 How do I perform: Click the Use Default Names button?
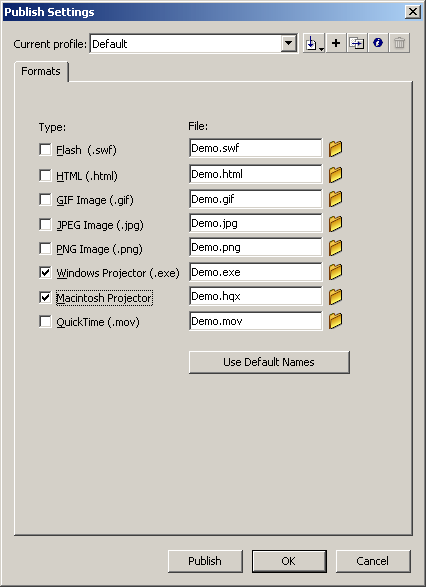coord(269,362)
